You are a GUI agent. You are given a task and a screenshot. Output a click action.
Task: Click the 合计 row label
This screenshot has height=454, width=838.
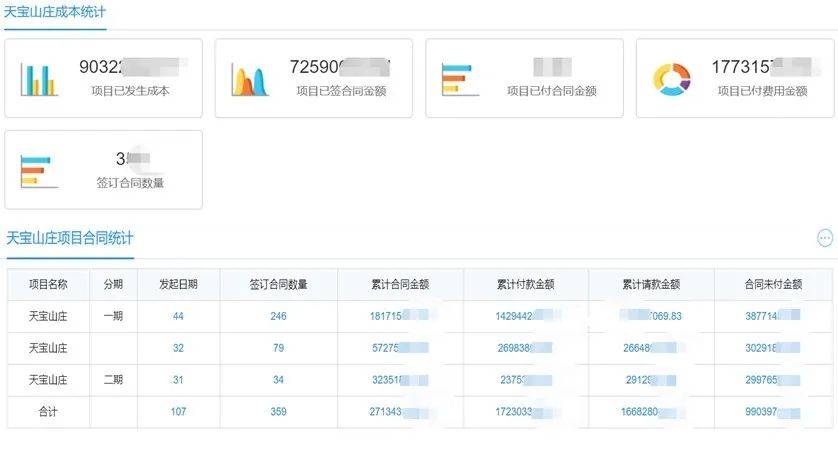click(48, 412)
